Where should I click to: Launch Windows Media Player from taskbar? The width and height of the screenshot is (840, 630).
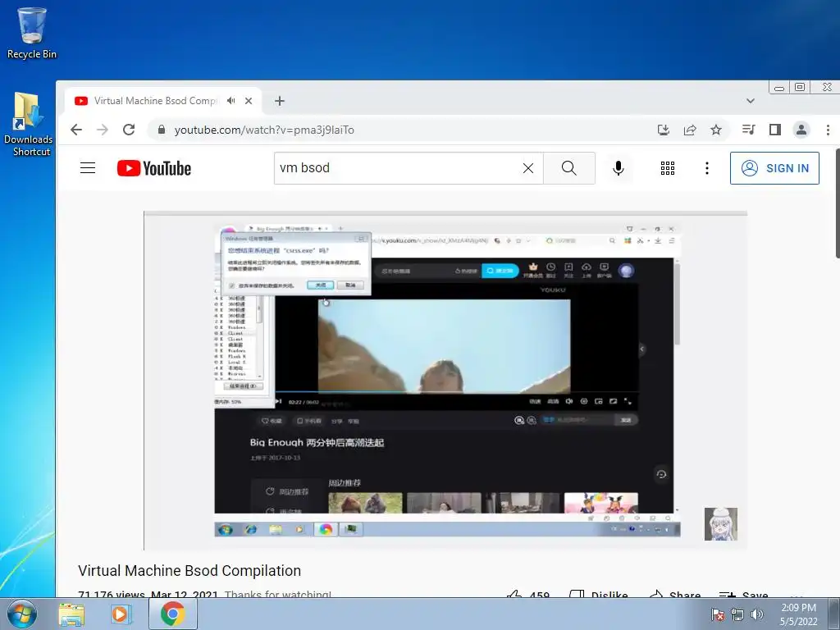point(121,614)
